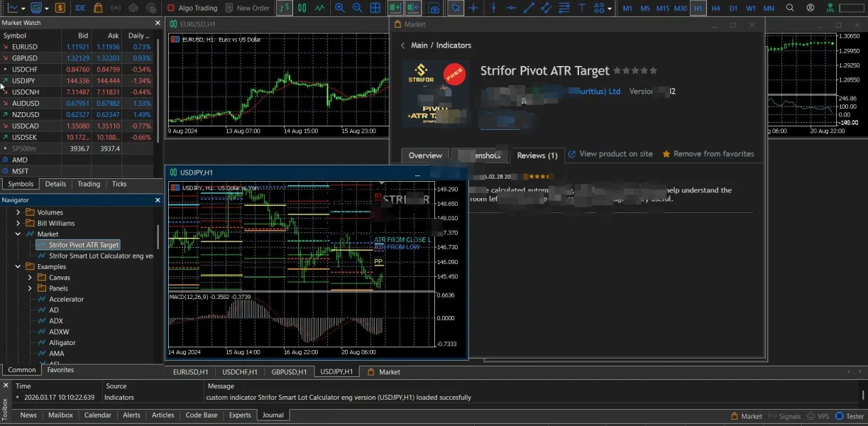
Task: Switch chart to candlestick view
Action: [302, 8]
